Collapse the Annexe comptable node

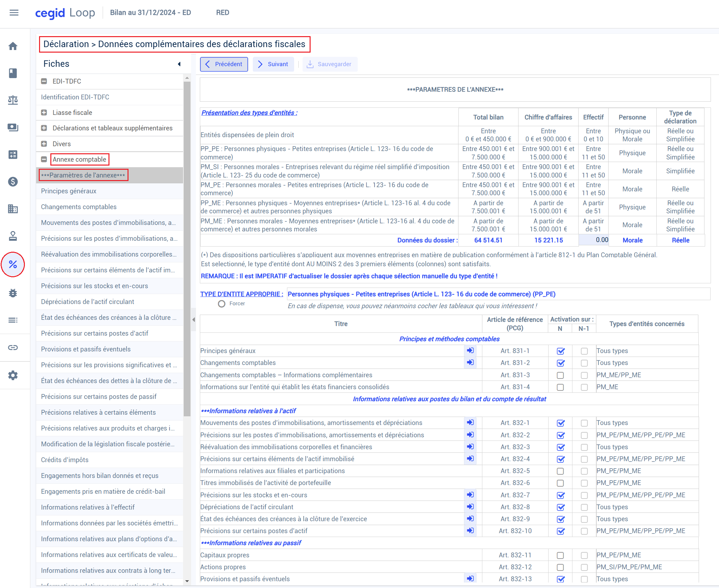(44, 159)
